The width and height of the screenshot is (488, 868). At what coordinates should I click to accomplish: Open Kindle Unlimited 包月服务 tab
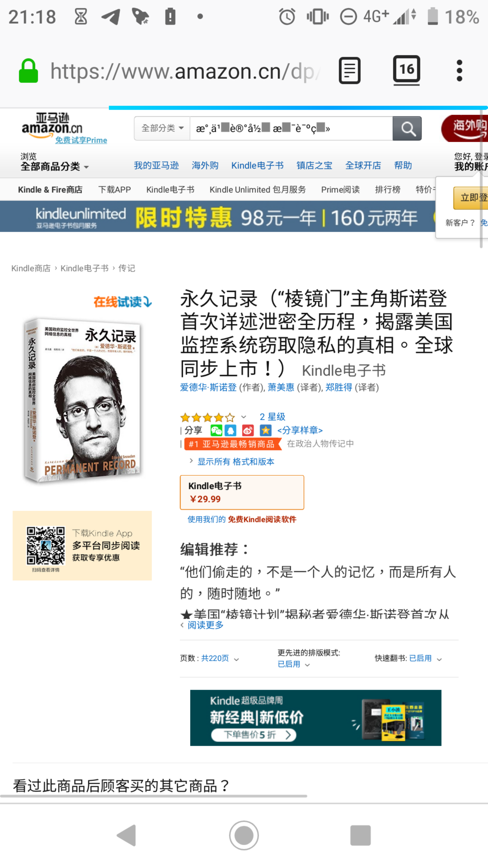click(258, 190)
